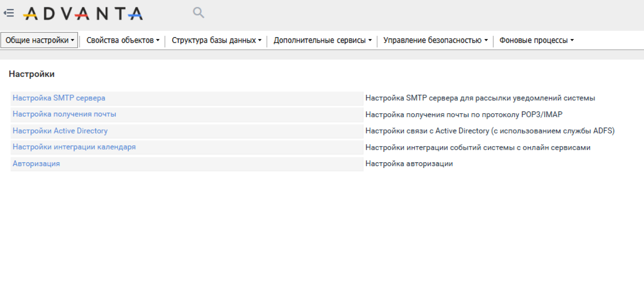Collapse the sidebar using the menu icon
Viewport: 644px width, 286px height.
tap(8, 13)
